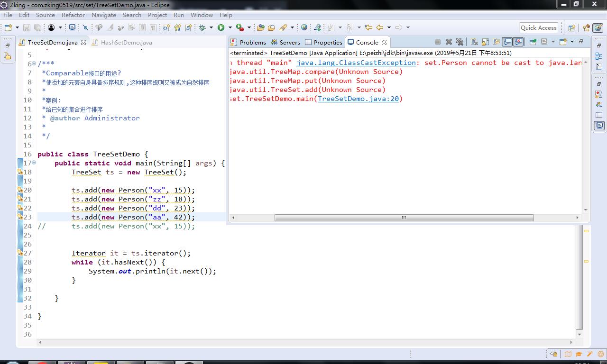Open Back navigation history dropdown

[389, 27]
